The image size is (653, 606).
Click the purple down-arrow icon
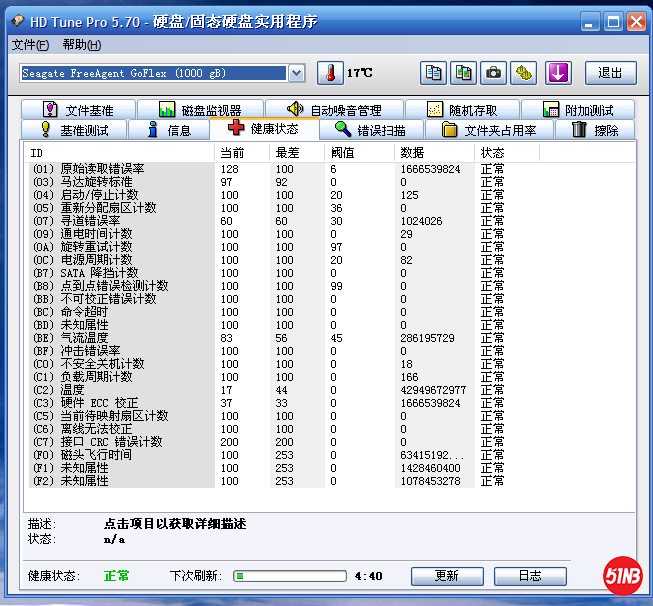tap(557, 73)
